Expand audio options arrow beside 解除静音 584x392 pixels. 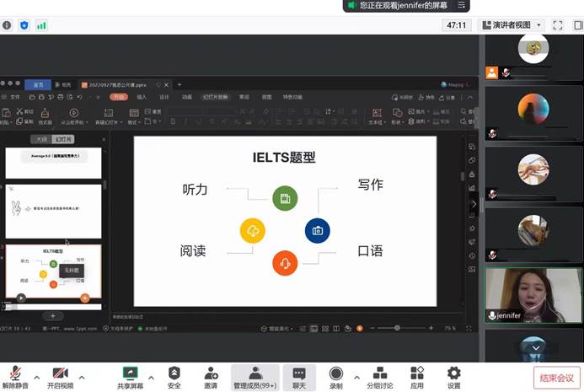[x=37, y=378]
